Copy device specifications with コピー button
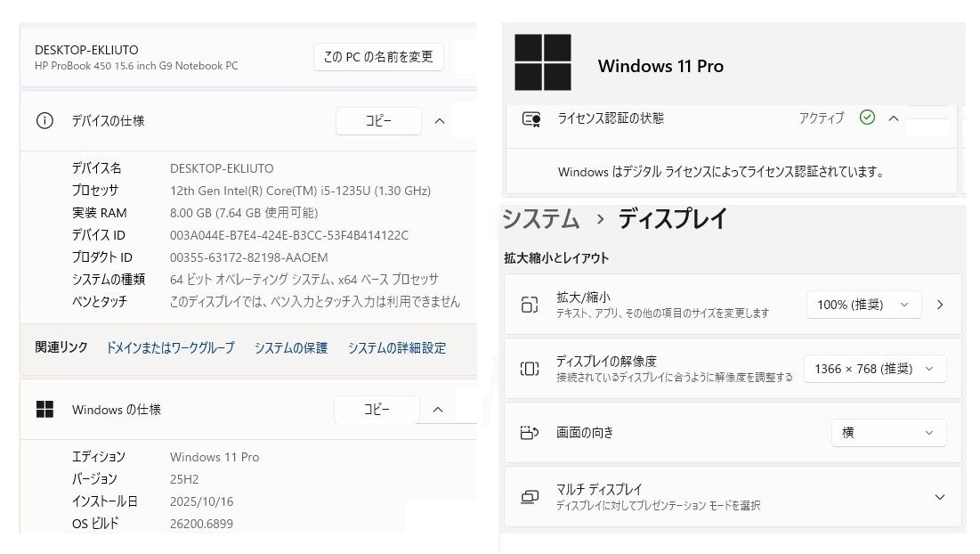Image resolution: width=980 pixels, height=554 pixels. point(378,120)
